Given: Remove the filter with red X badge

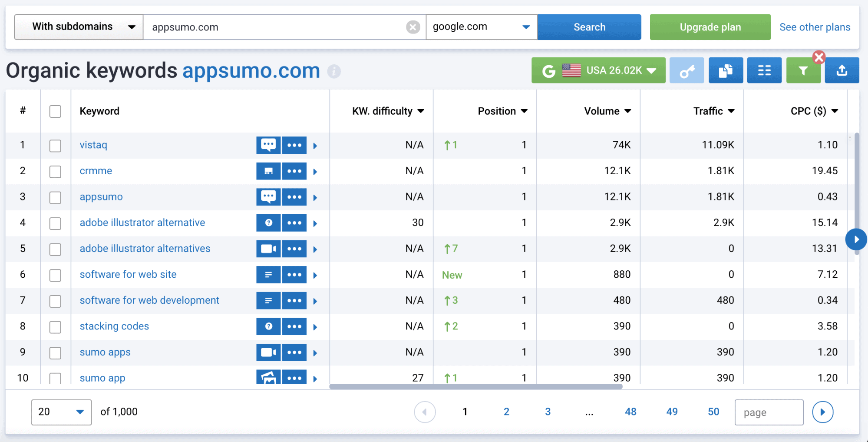Looking at the screenshot, I should [819, 57].
